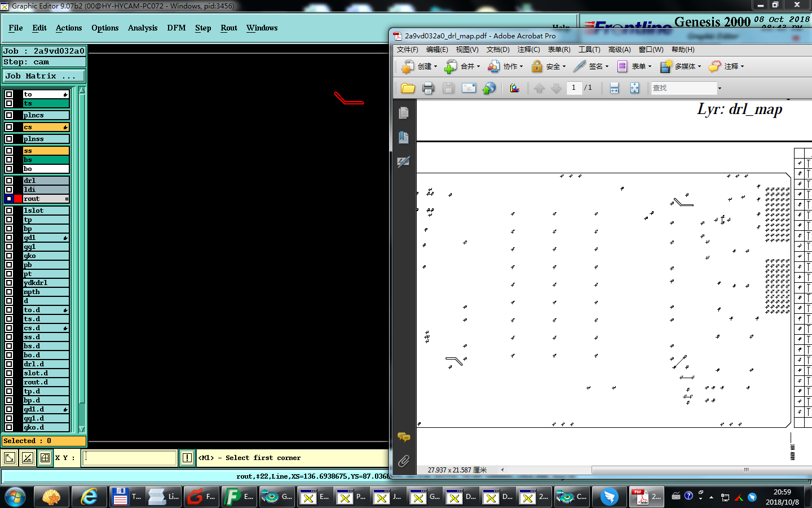Screen dimensions: 812x508
Task: Click the fit width page icon
Action: [614, 88]
